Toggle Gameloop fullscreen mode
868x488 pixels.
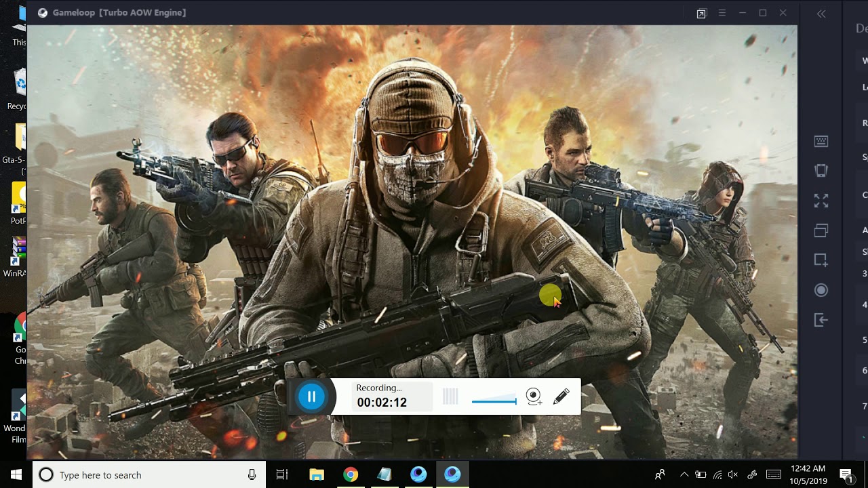click(x=821, y=201)
